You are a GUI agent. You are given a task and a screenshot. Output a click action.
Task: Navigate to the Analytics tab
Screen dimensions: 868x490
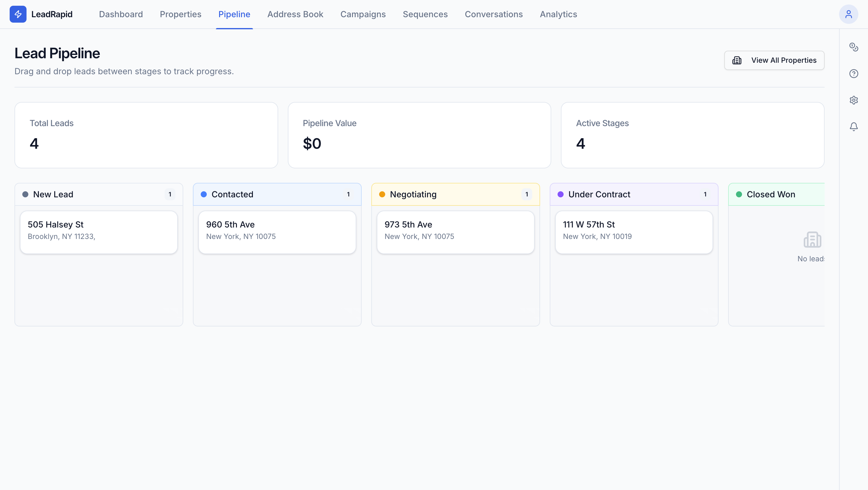tap(558, 14)
